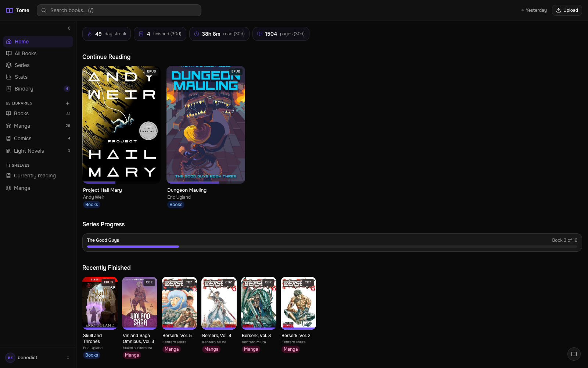Click the Project Hail Mary title link
Image resolution: width=588 pixels, height=368 pixels.
click(103, 190)
